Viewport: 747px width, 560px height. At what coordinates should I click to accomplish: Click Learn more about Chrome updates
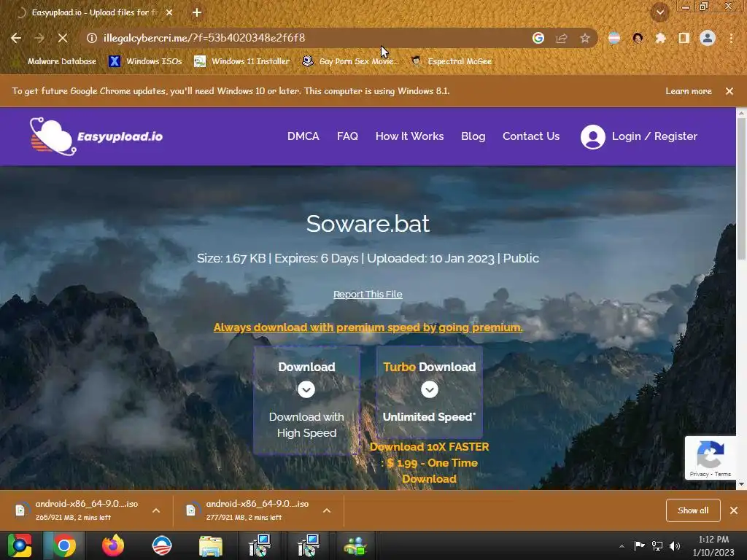[x=689, y=91]
